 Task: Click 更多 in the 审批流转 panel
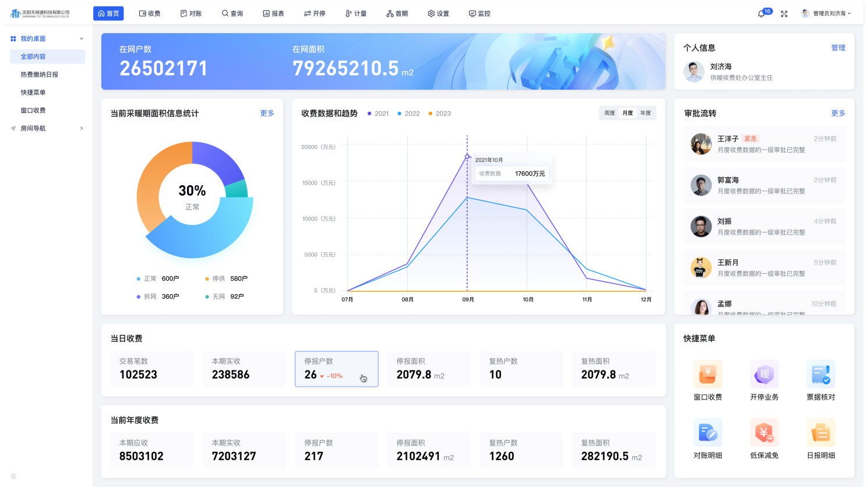[x=838, y=113]
